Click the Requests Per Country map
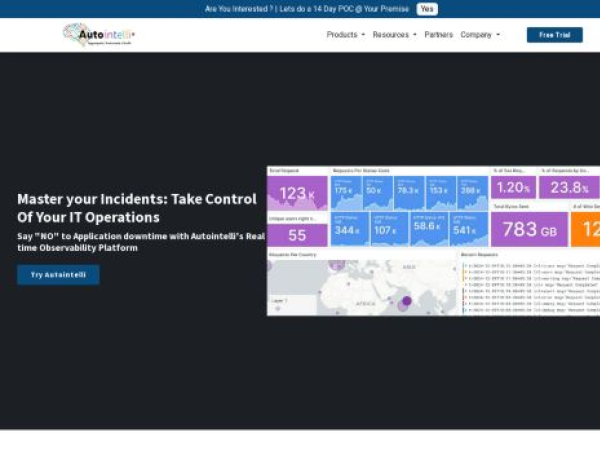 pos(362,287)
